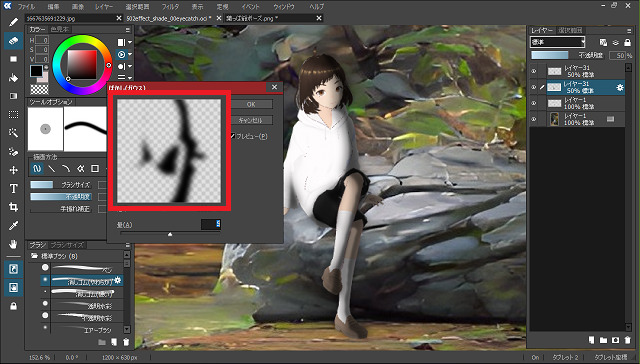640x364 pixels.
Task: Select the Select Pen tool
Action: (13, 152)
